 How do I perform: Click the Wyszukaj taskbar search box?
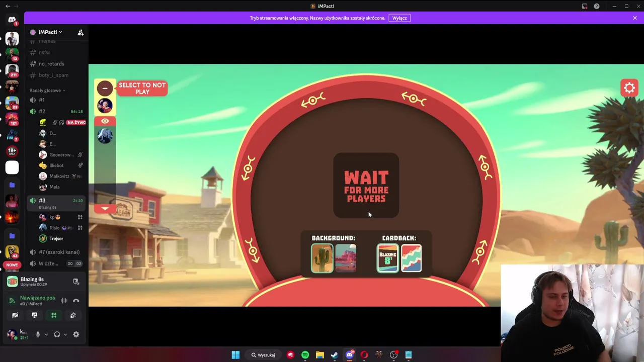pyautogui.click(x=264, y=355)
